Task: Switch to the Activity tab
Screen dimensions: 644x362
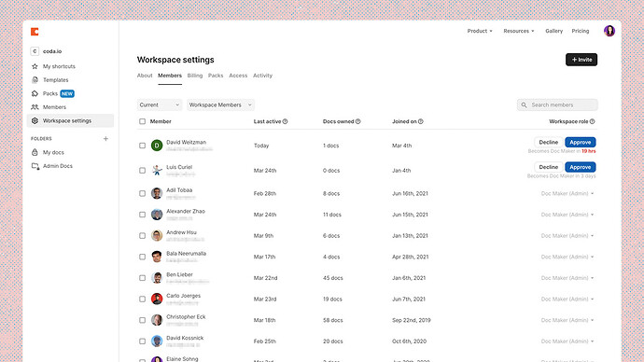Action: (262, 76)
